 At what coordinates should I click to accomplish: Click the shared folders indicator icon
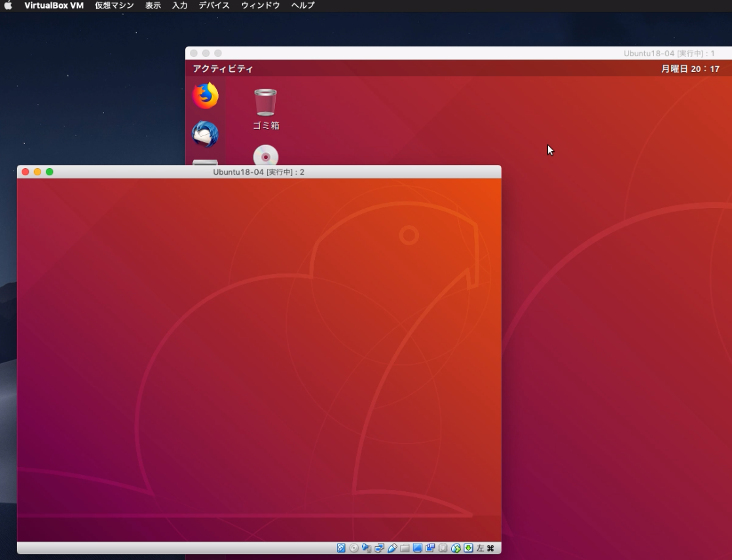click(405, 548)
